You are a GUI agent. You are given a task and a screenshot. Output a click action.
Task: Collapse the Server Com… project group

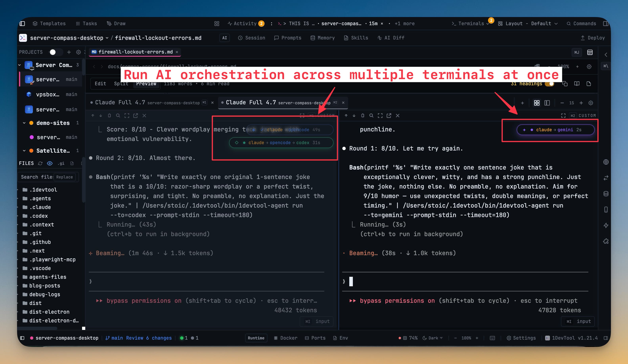point(19,65)
